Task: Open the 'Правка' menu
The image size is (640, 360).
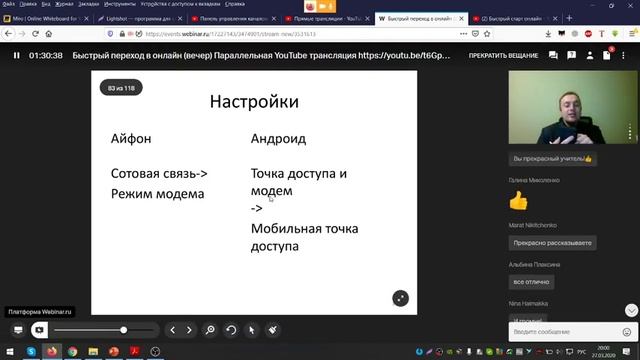Action: 28,4
